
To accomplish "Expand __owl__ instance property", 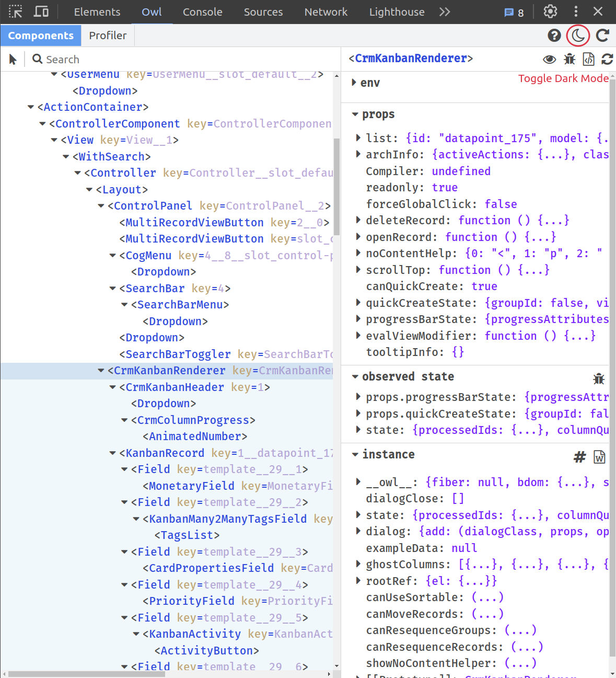I will 358,482.
